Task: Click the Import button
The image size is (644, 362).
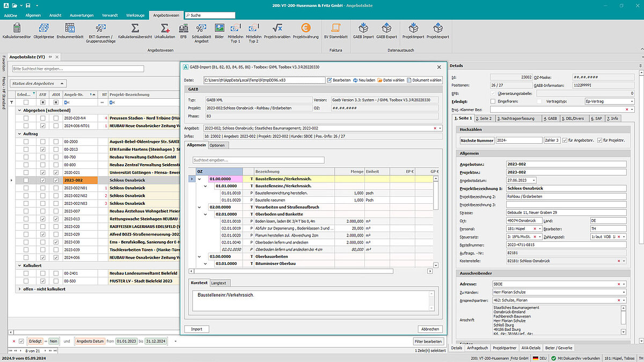Action: click(196, 329)
